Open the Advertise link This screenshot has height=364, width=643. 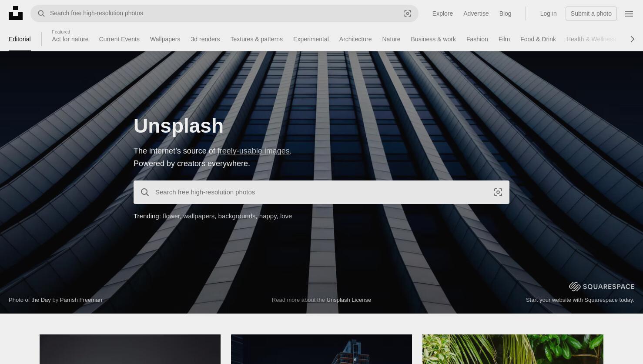point(476,13)
